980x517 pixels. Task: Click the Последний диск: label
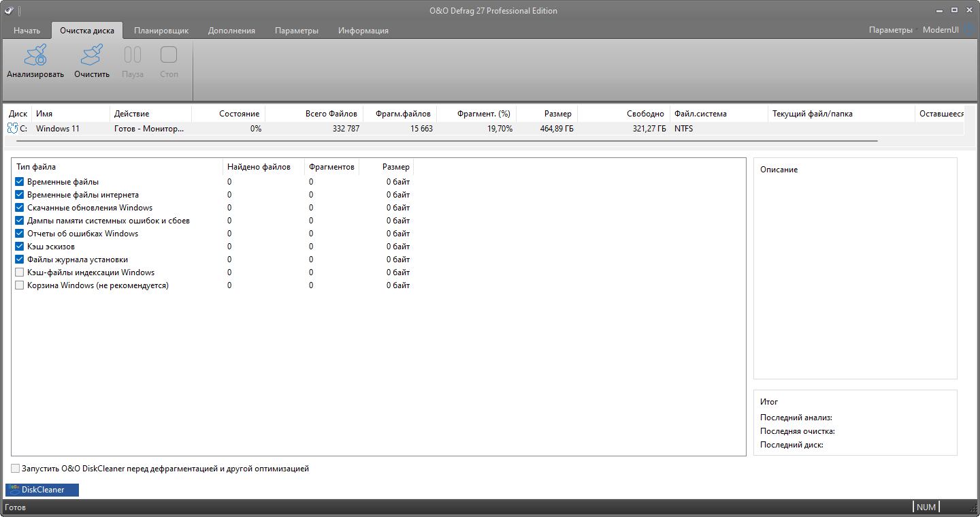(791, 445)
